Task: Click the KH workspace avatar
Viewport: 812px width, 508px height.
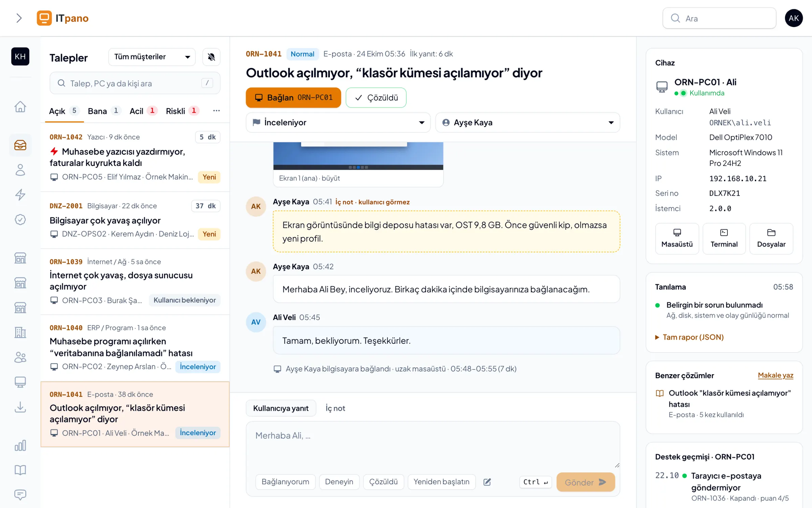Action: (x=20, y=57)
